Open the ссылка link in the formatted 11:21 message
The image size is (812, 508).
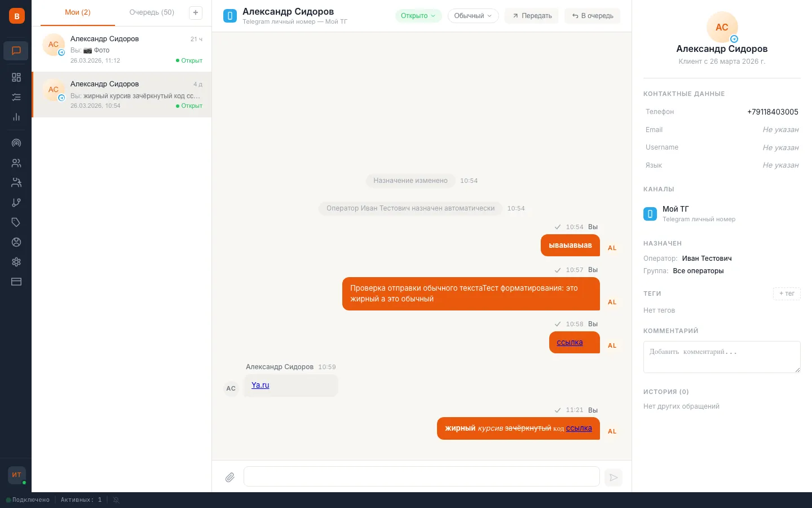pos(579,428)
